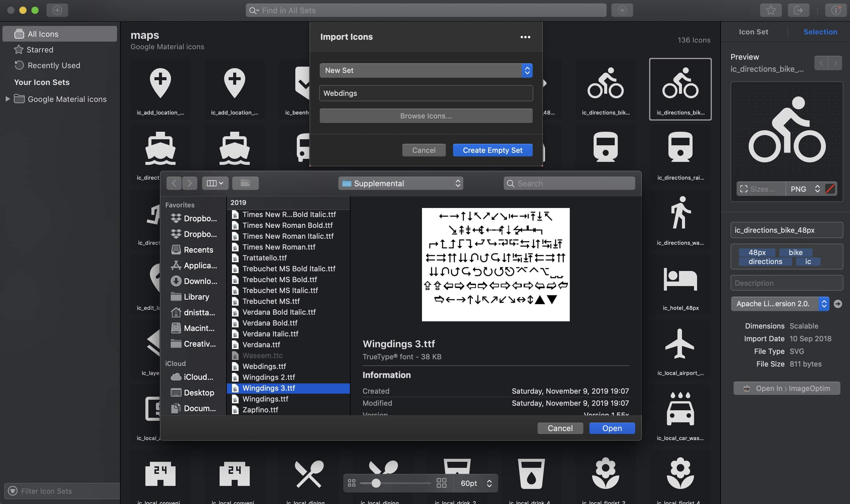Expand Google Material icons tree folder
This screenshot has width=850, height=504.
[x=8, y=99]
